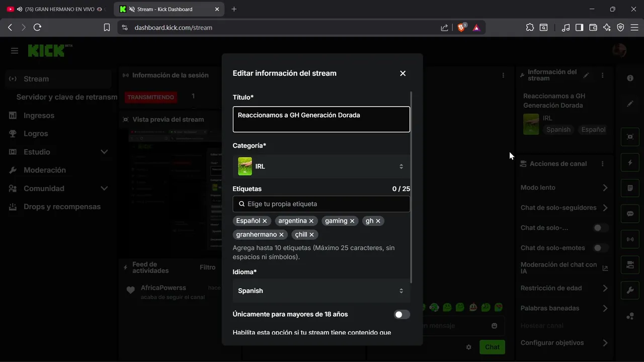Screen dimensions: 644x362
Task: Open Moderación del chat con IA external link
Action: tap(605, 268)
